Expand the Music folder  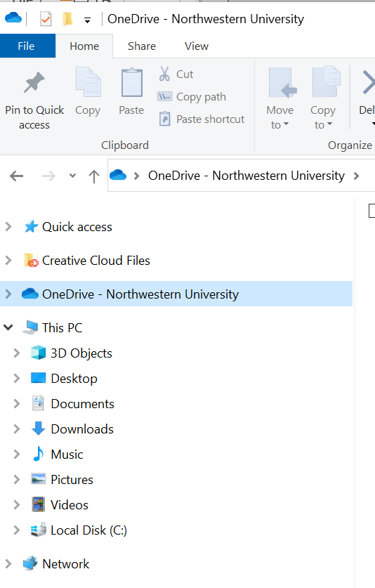(16, 454)
